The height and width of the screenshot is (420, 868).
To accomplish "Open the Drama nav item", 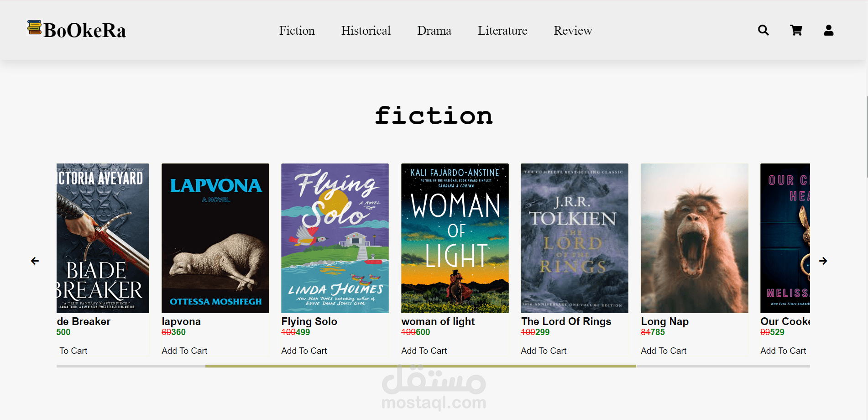I will point(434,31).
